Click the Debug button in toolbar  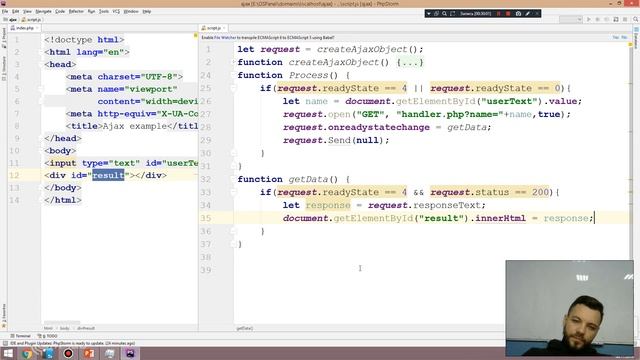click(x=598, y=19)
